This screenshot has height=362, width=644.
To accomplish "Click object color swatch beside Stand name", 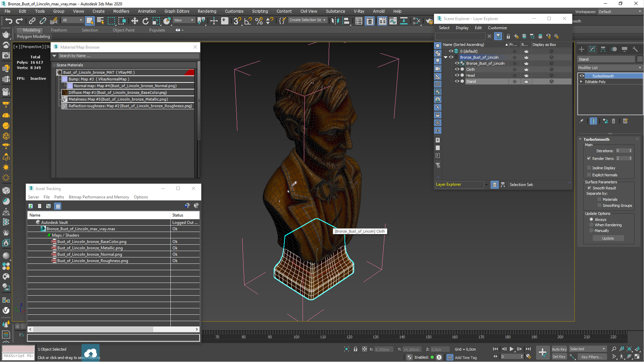I will (x=640, y=59).
